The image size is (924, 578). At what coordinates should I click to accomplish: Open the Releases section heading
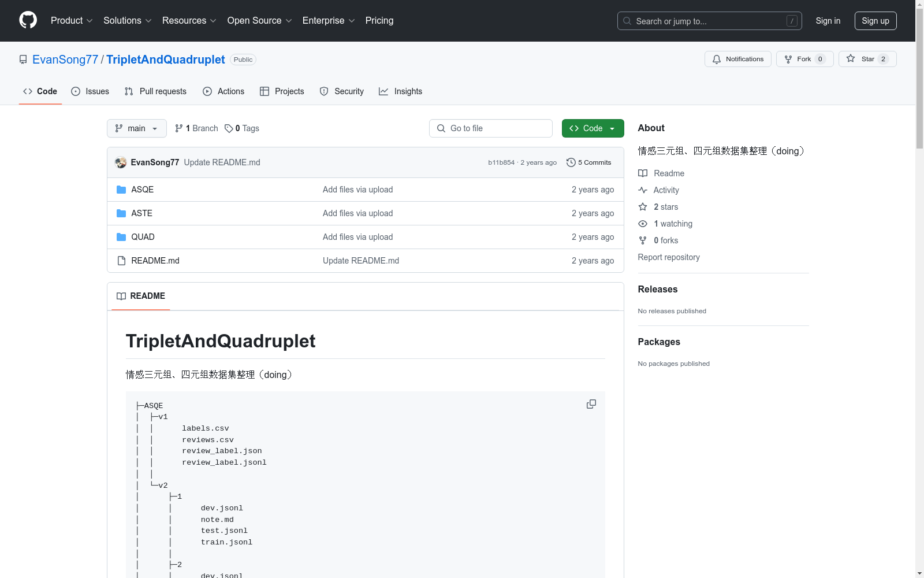(658, 289)
